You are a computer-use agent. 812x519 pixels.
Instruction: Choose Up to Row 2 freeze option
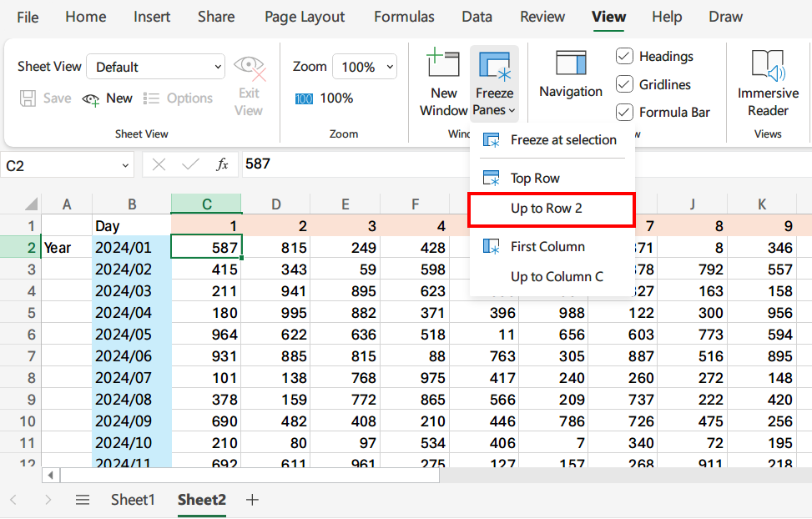click(x=551, y=209)
